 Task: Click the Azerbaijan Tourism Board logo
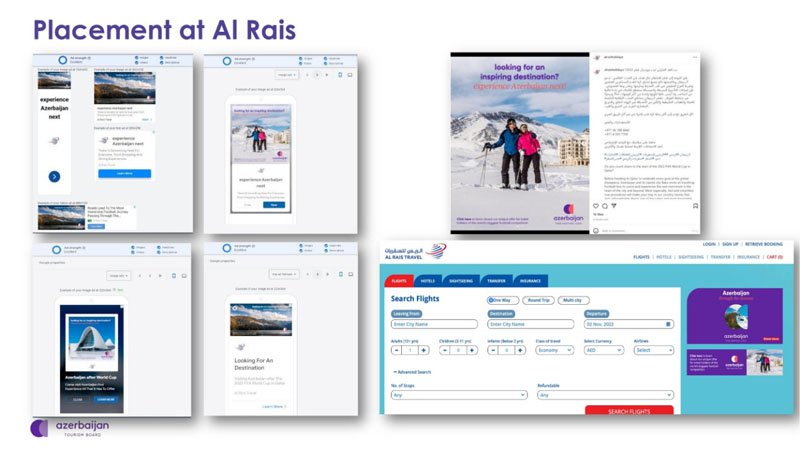70,428
